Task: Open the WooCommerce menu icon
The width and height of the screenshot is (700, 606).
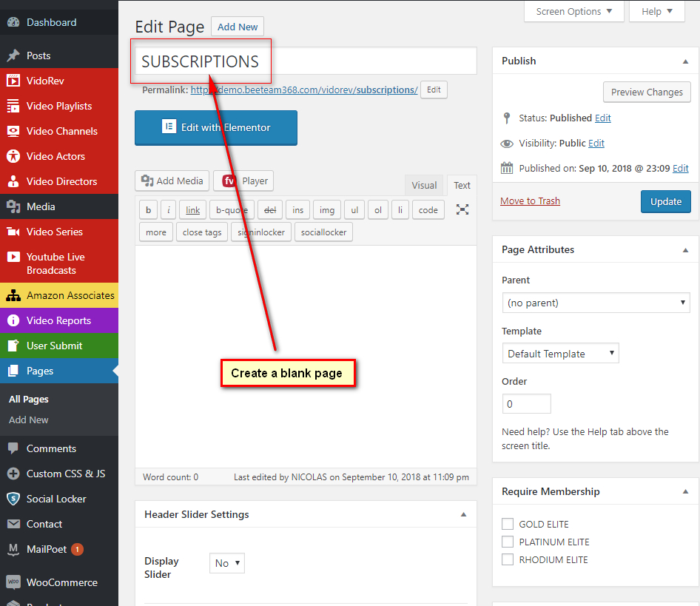Action: [x=13, y=582]
